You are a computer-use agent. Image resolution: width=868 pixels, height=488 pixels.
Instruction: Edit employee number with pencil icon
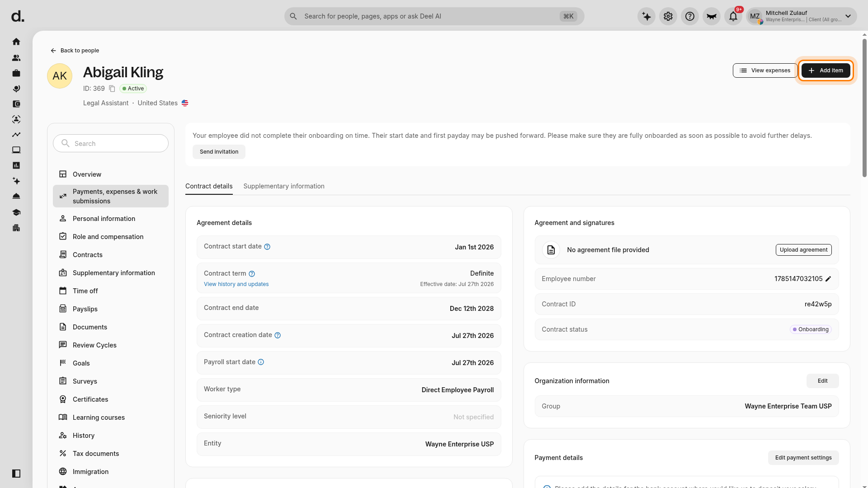(x=828, y=279)
